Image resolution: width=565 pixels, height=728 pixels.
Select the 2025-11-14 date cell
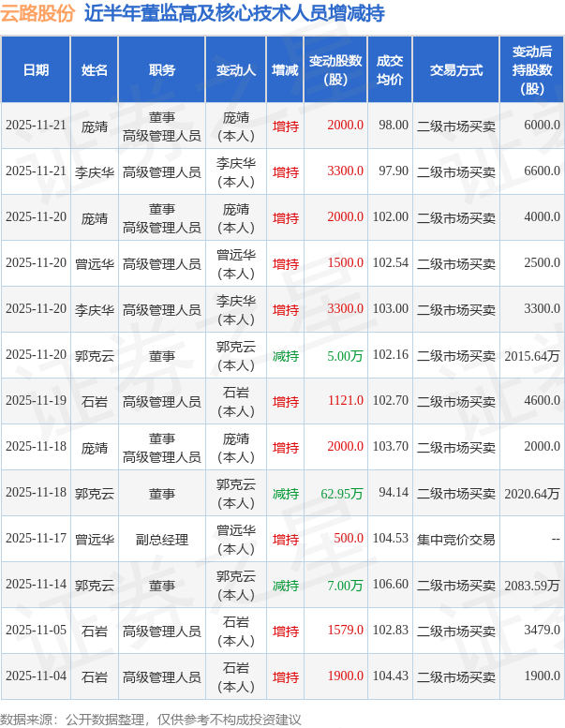(36, 585)
